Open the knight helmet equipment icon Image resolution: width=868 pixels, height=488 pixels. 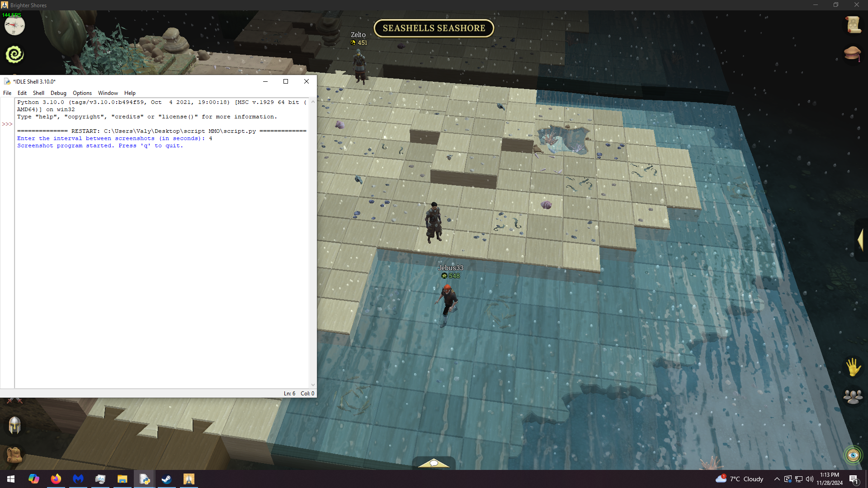(14, 426)
